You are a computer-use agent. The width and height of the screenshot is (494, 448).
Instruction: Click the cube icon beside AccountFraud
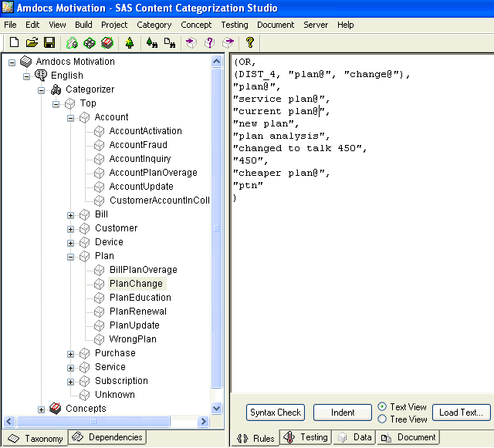point(100,145)
